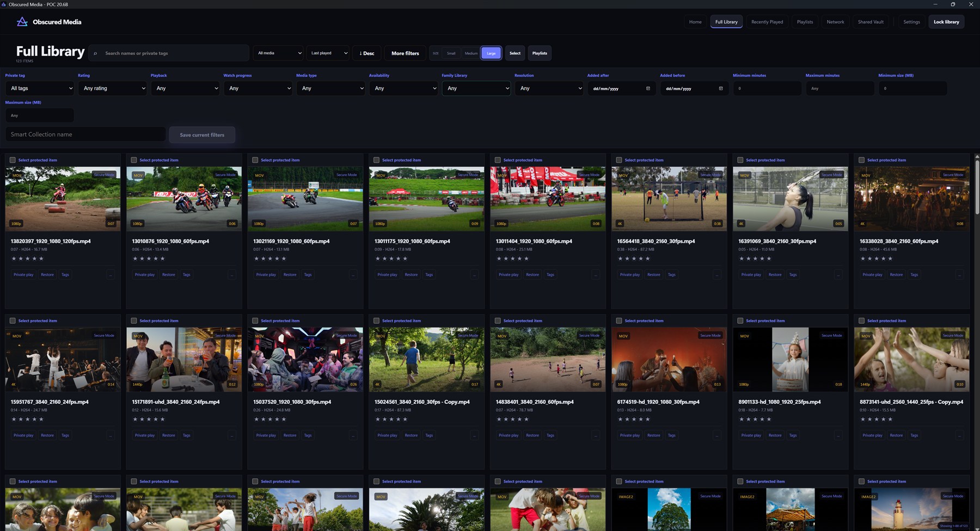980x531 pixels.
Task: Open the Playlists navigation tab
Action: tap(805, 22)
